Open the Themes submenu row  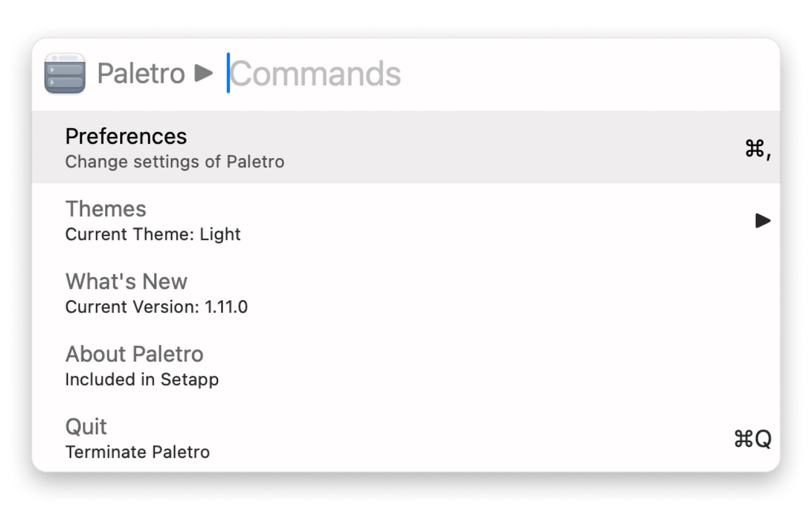[x=406, y=220]
